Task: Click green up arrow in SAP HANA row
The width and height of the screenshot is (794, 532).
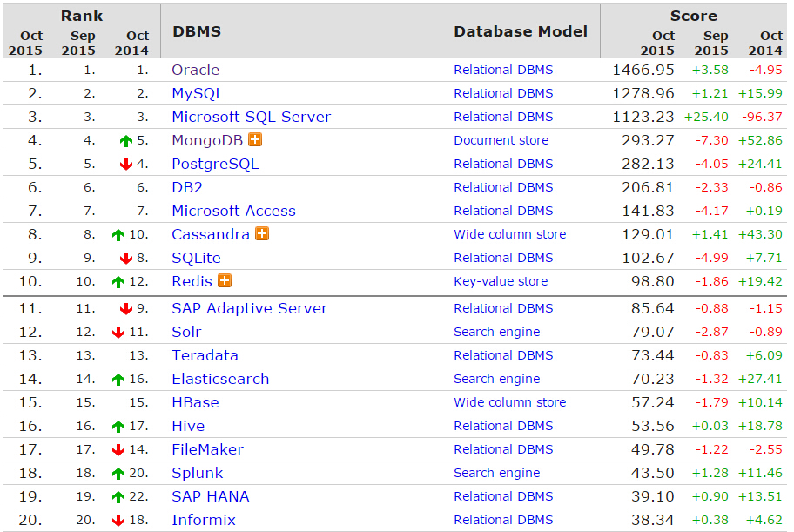Action: point(118,497)
